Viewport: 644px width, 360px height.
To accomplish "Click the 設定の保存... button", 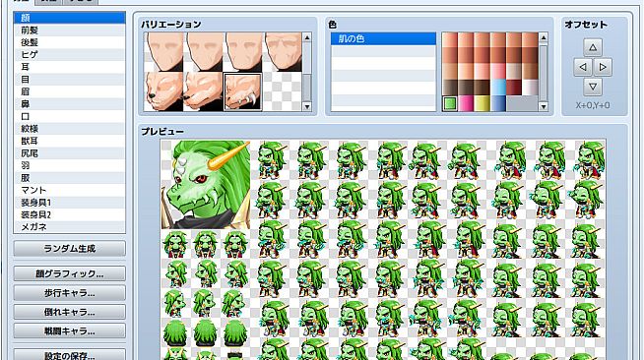I will (x=69, y=355).
